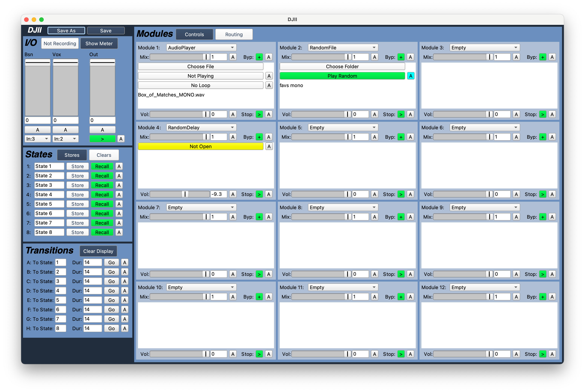Click Module 2 green bypass plus button
585x392 pixels.
coord(401,57)
